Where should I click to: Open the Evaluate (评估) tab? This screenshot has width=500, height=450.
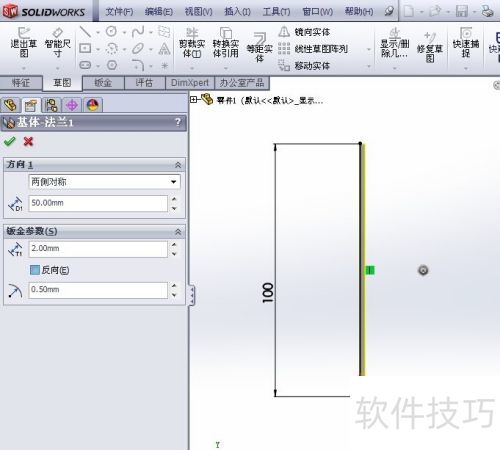[144, 82]
